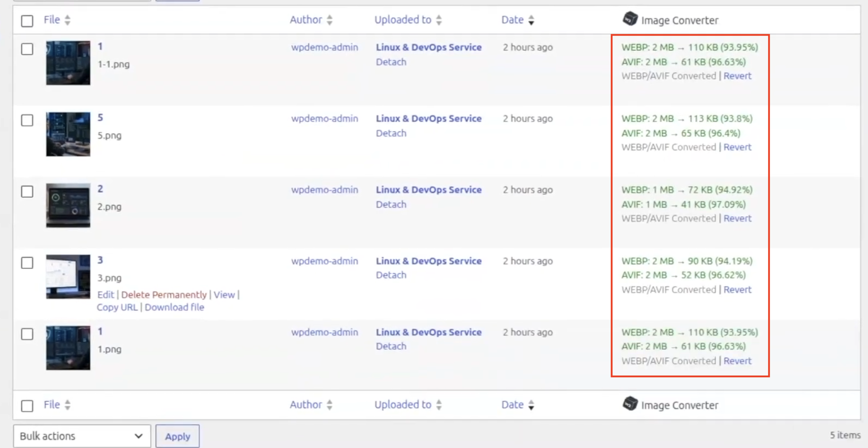Sort by Author arrows in top header

coord(329,20)
